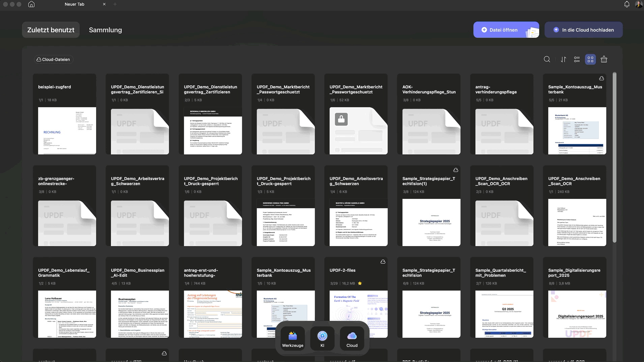Switch to list view layout

coord(577,59)
